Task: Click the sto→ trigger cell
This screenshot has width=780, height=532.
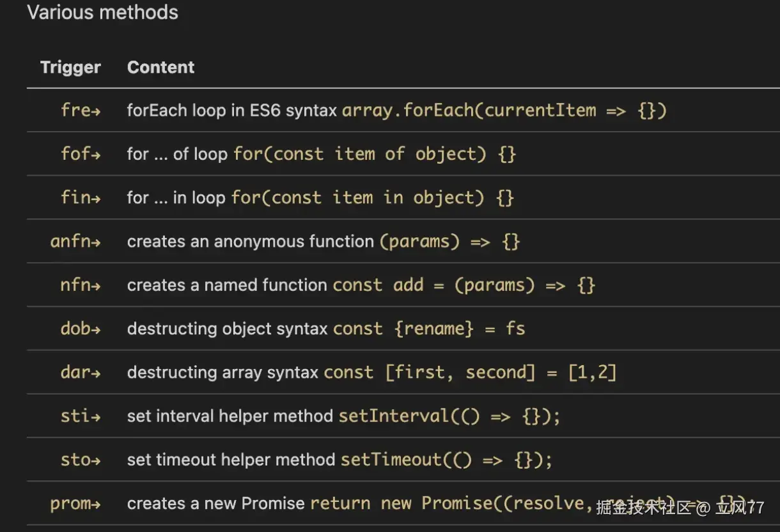Action: (81, 459)
